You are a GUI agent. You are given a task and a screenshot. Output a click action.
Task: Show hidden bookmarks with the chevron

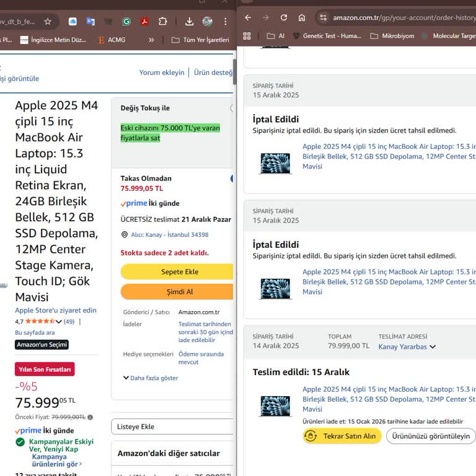click(x=151, y=40)
